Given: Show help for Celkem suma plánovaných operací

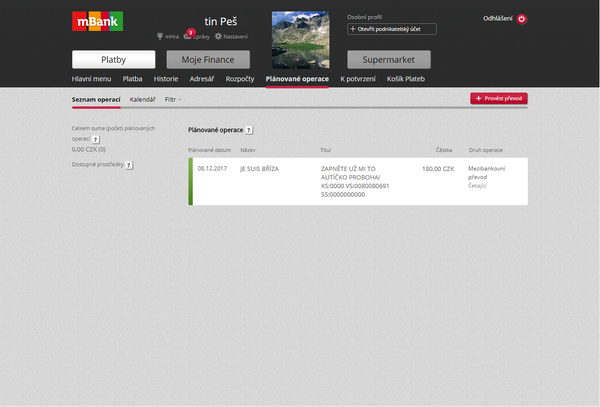Looking at the screenshot, I should pos(96,139).
